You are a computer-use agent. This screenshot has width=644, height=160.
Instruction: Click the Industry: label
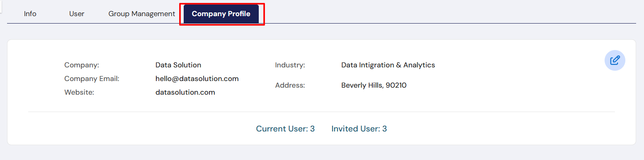click(x=290, y=65)
